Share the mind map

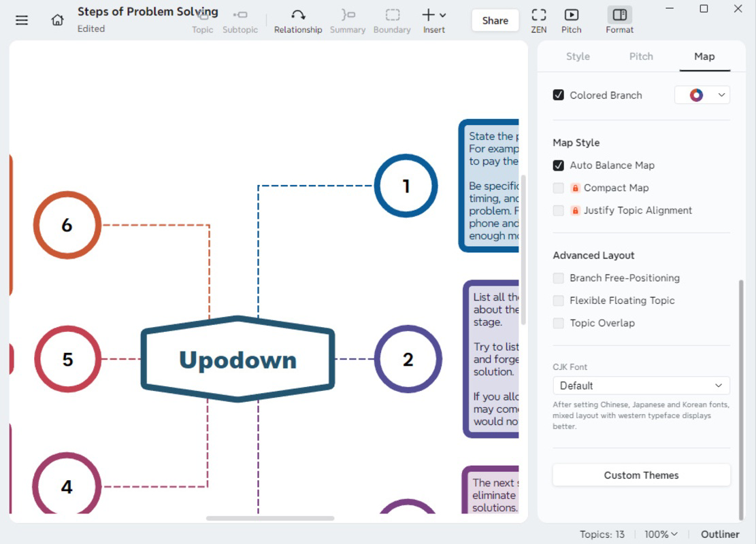coord(495,20)
